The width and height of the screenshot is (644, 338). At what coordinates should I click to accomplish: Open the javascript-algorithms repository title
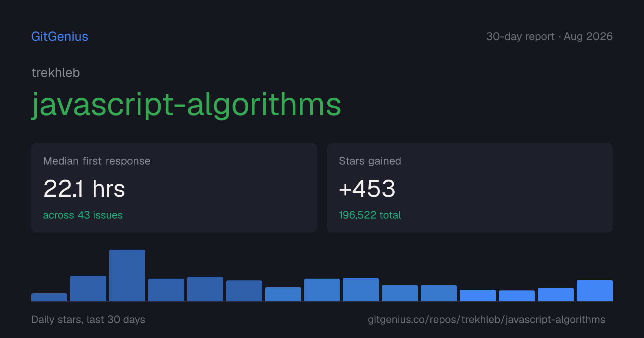click(186, 104)
